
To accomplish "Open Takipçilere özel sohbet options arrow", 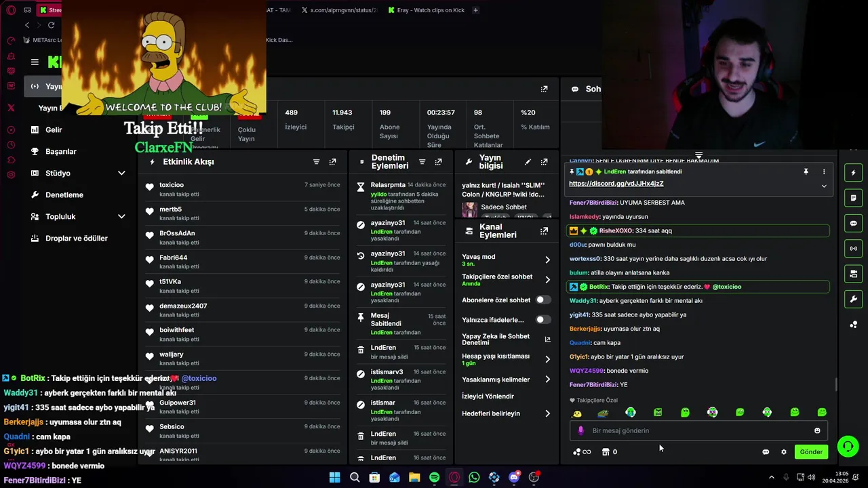I will point(547,279).
